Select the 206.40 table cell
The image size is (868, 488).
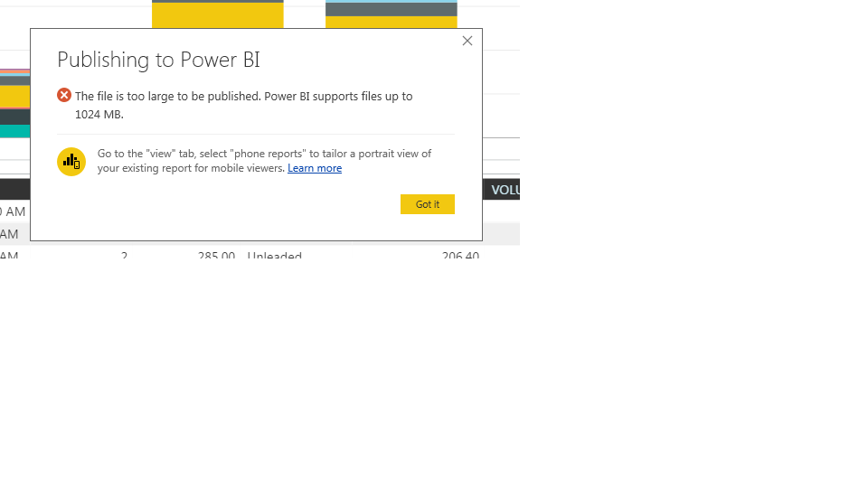[460, 255]
